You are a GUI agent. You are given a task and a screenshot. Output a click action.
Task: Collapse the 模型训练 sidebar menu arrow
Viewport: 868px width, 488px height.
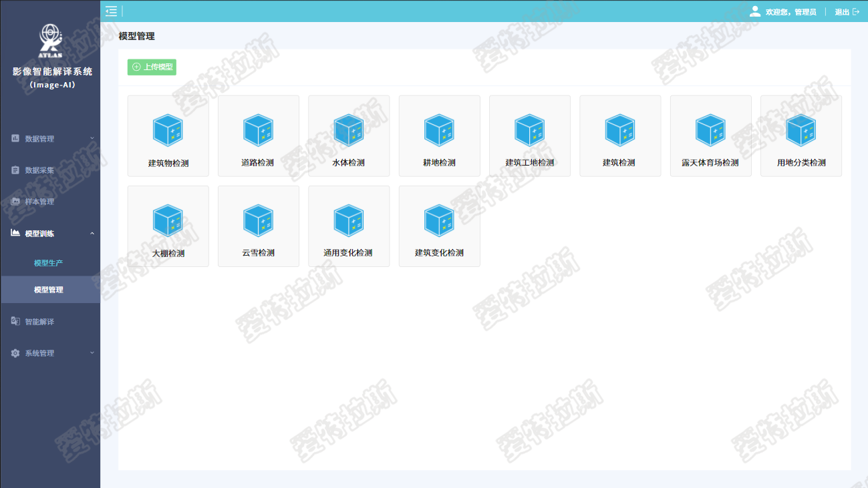pyautogui.click(x=92, y=234)
